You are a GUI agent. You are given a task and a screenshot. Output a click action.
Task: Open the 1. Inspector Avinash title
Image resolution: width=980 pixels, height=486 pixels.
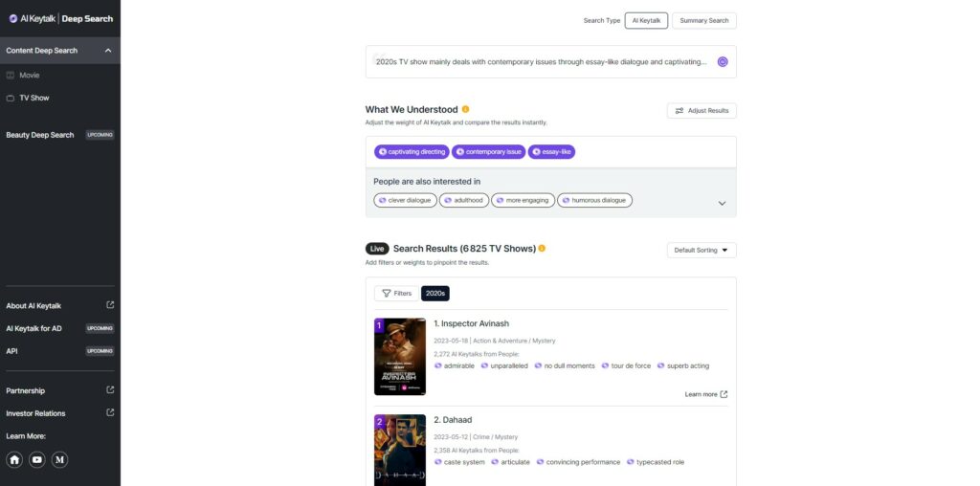[471, 323]
